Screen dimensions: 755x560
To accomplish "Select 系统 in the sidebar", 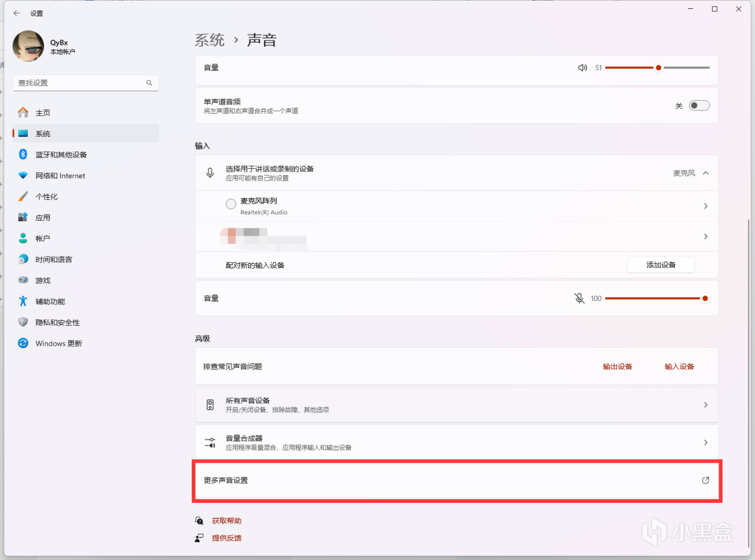I will pos(86,134).
